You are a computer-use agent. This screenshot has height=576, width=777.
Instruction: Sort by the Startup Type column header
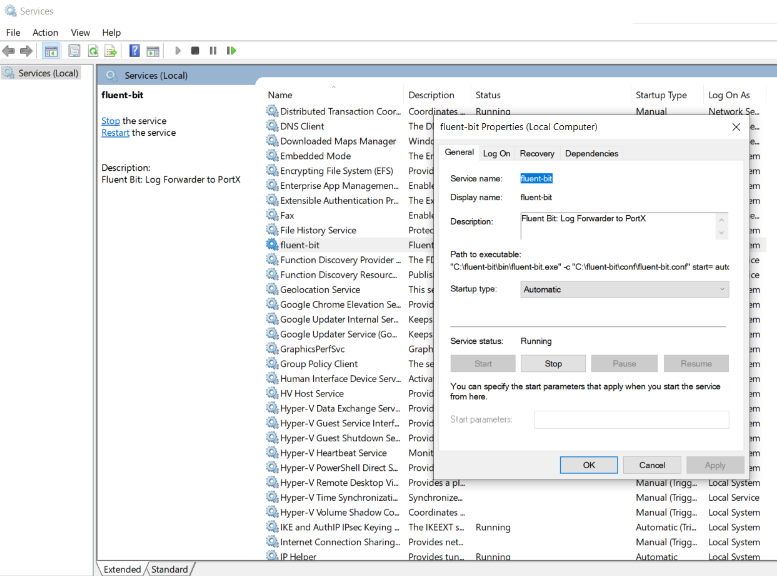coord(661,95)
